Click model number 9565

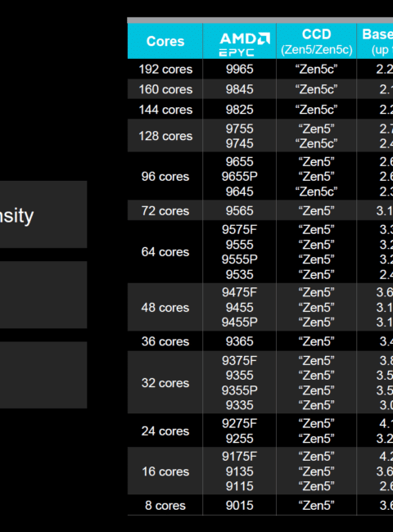[240, 210]
